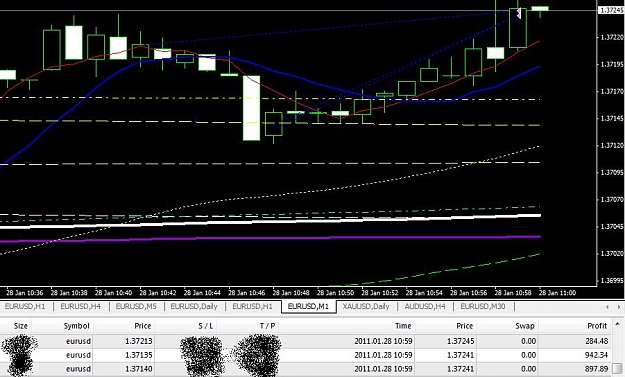This screenshot has height=377, width=625.
Task: Select the open price 1.37213 cell
Action: point(138,341)
